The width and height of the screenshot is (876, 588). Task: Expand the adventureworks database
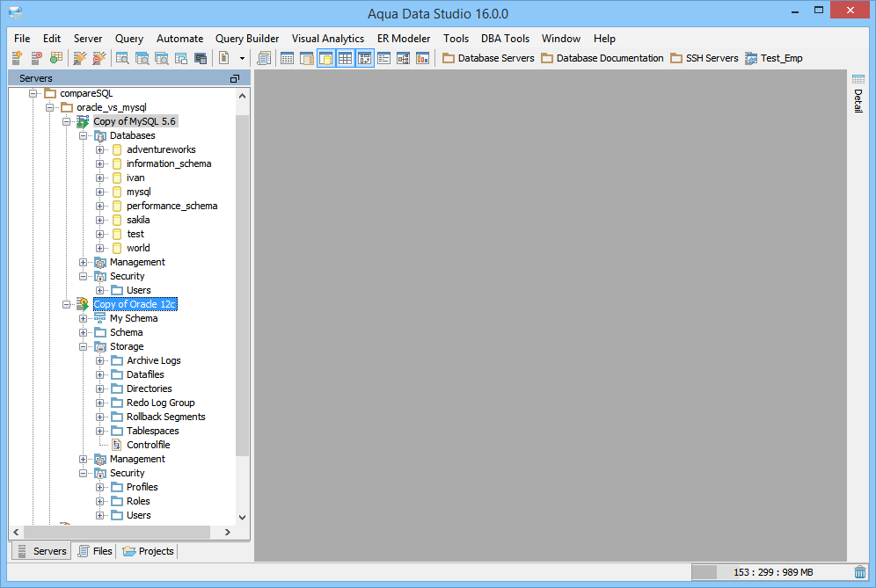99,149
